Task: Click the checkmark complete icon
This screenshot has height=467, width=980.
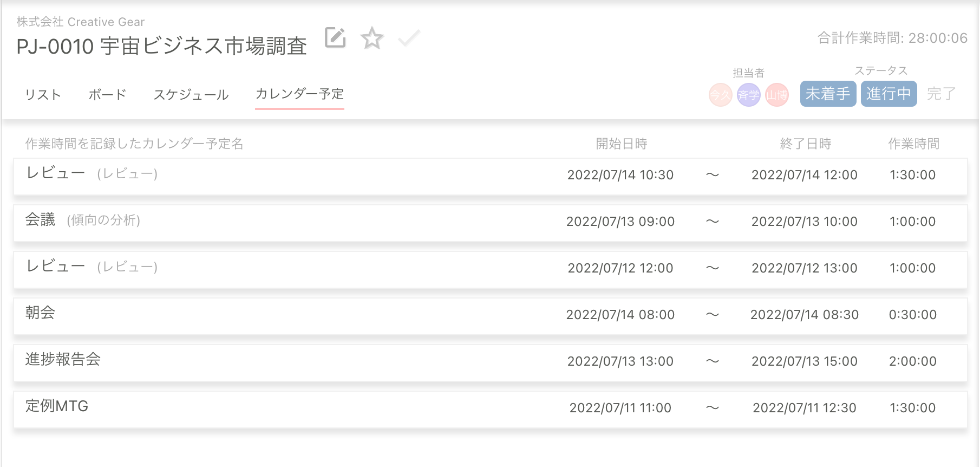Action: (x=409, y=38)
